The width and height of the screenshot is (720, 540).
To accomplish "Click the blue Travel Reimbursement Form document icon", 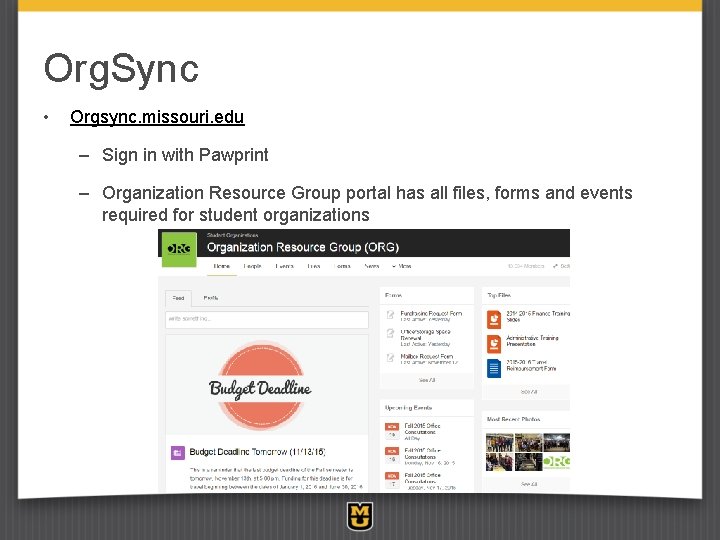I will (494, 368).
